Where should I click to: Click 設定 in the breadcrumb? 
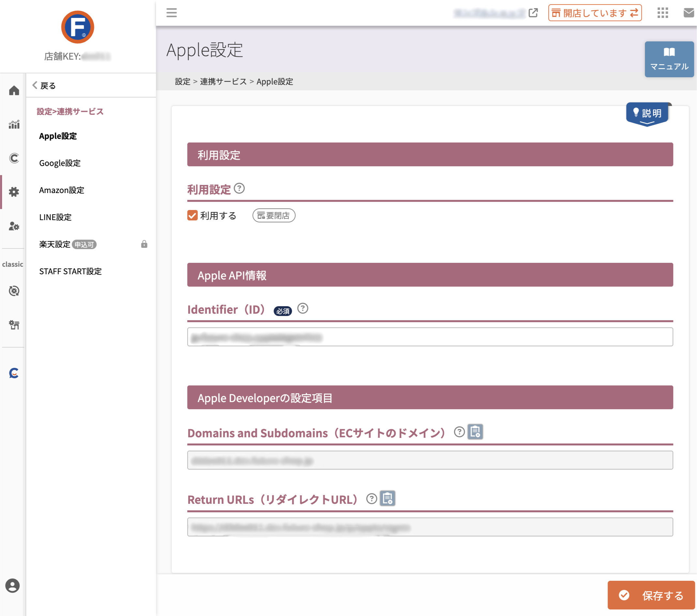tap(183, 82)
